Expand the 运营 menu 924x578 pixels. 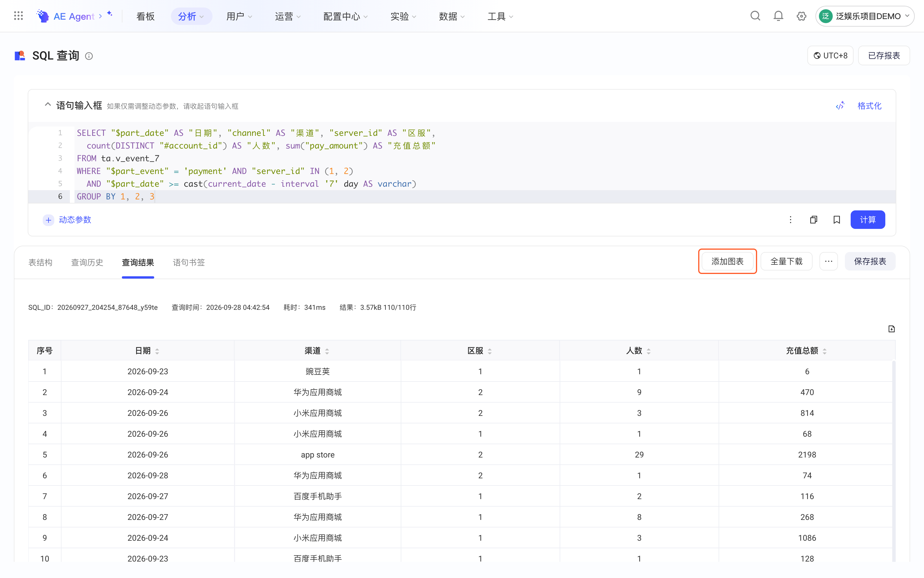coord(288,16)
